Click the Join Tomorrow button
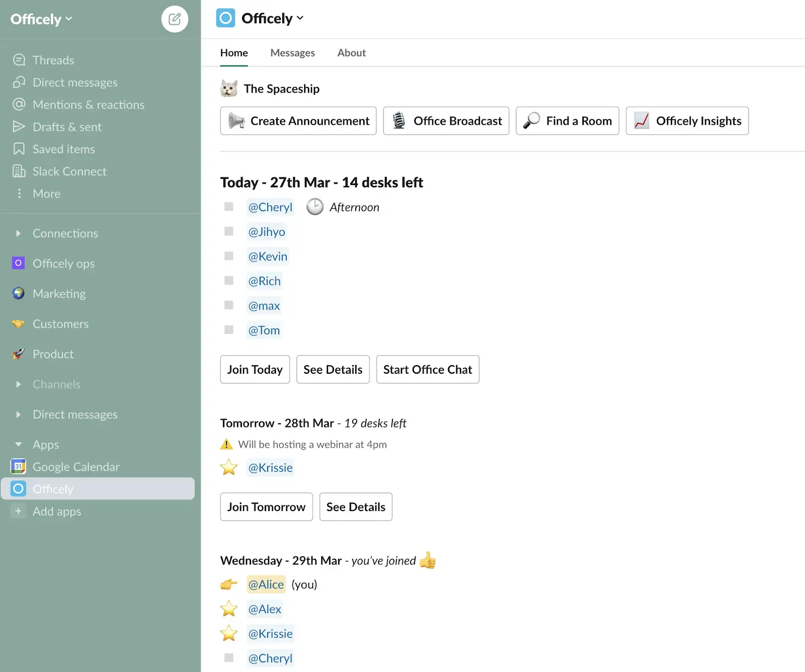This screenshot has width=805, height=672. click(267, 507)
